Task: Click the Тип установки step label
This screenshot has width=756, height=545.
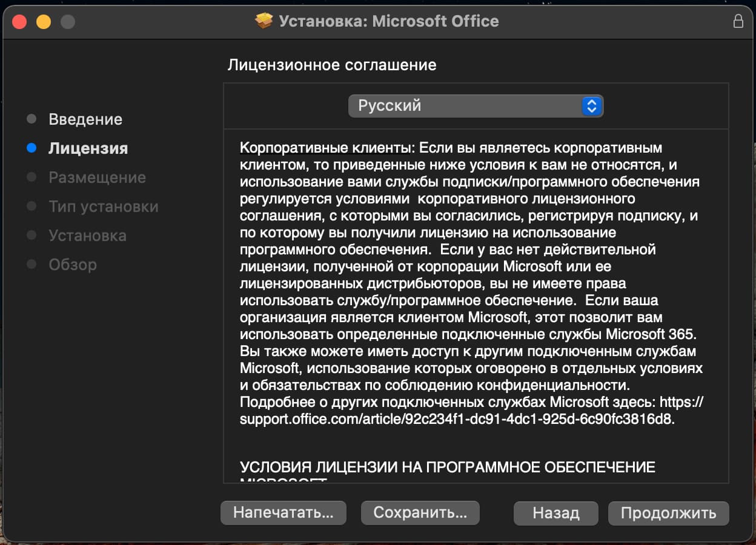Action: pos(104,206)
